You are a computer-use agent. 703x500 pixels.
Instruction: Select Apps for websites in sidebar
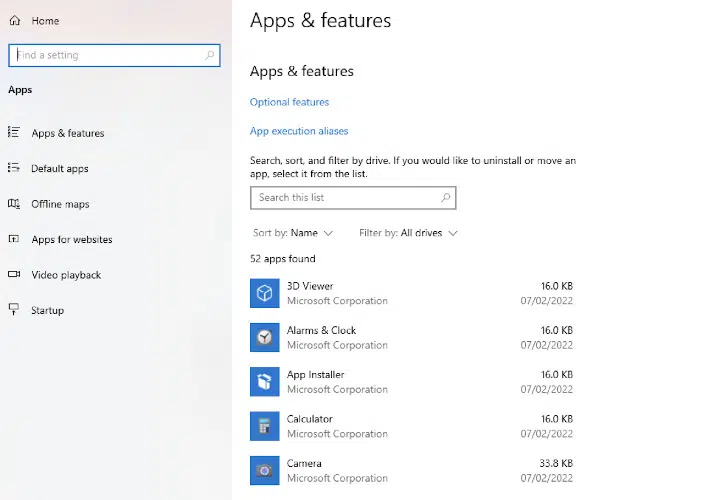click(x=71, y=240)
